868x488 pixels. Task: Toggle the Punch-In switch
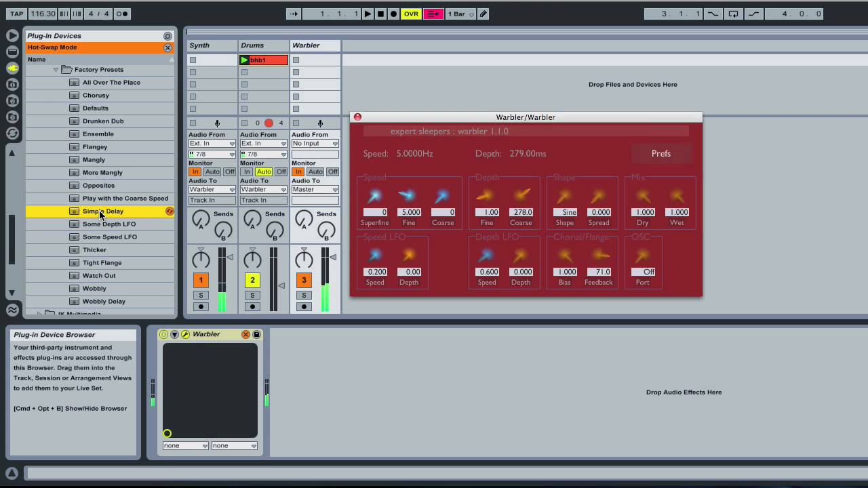(x=713, y=14)
